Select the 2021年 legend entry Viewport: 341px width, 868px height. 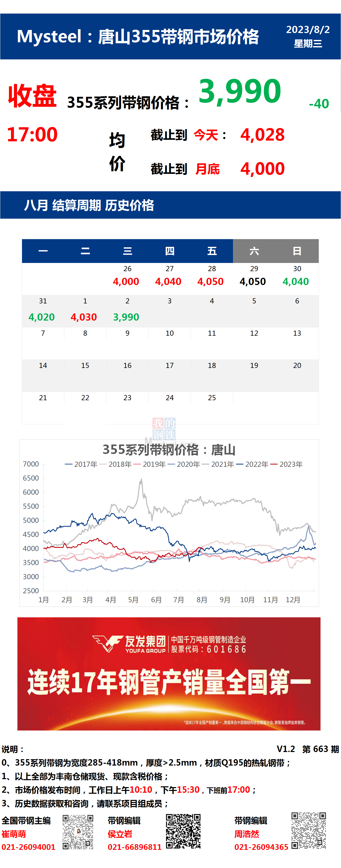[218, 464]
